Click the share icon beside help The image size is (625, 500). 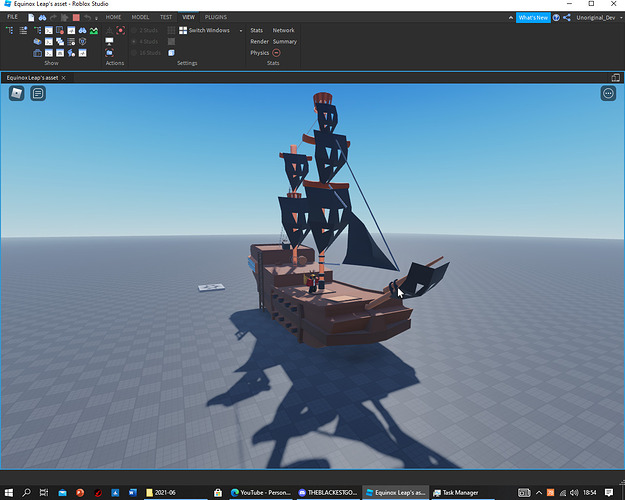pos(567,18)
